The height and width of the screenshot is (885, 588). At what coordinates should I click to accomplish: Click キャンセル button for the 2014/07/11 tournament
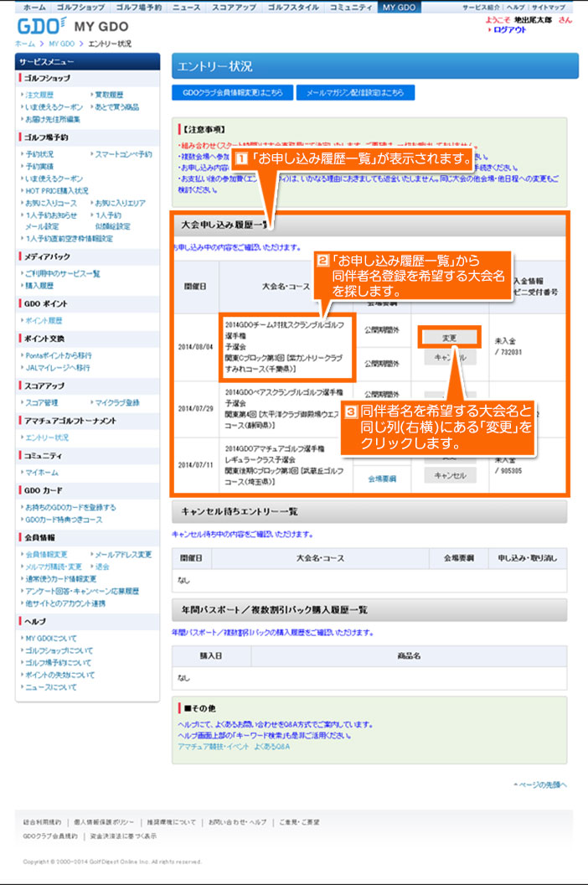pos(450,476)
